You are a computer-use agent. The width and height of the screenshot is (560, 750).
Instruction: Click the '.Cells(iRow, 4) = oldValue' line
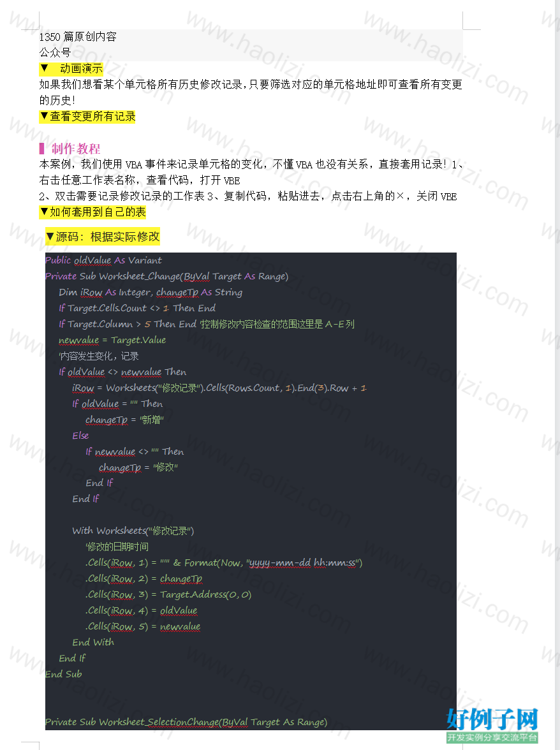[142, 611]
